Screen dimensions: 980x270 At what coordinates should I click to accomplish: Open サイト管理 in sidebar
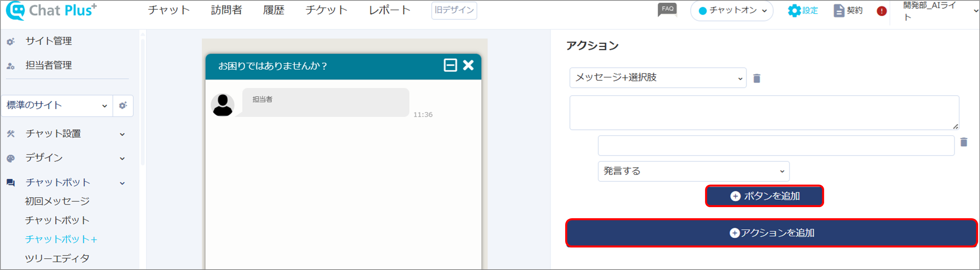[48, 41]
